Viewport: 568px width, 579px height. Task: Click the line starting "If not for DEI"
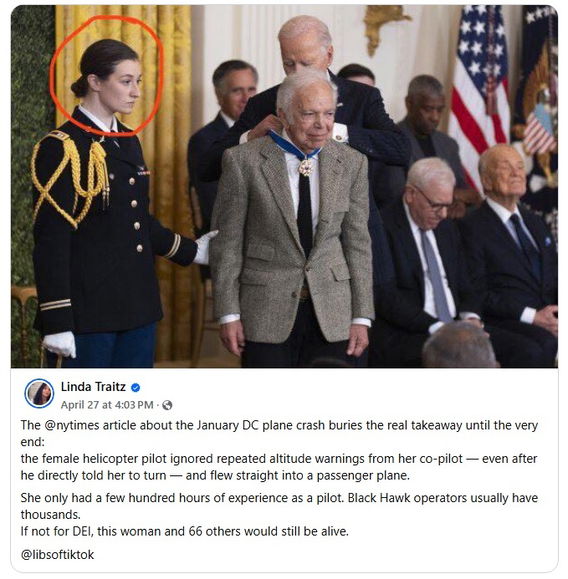coord(185,531)
